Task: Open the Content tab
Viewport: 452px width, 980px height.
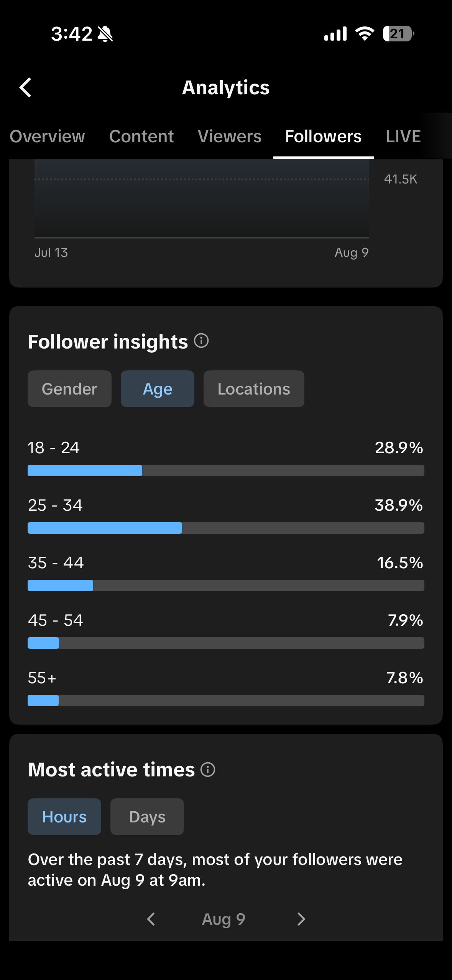Action: [141, 136]
